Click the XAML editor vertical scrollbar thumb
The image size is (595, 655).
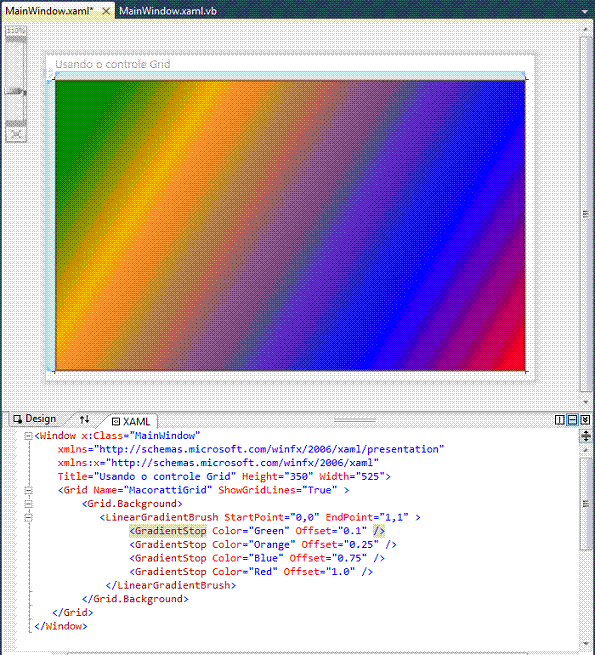click(585, 504)
